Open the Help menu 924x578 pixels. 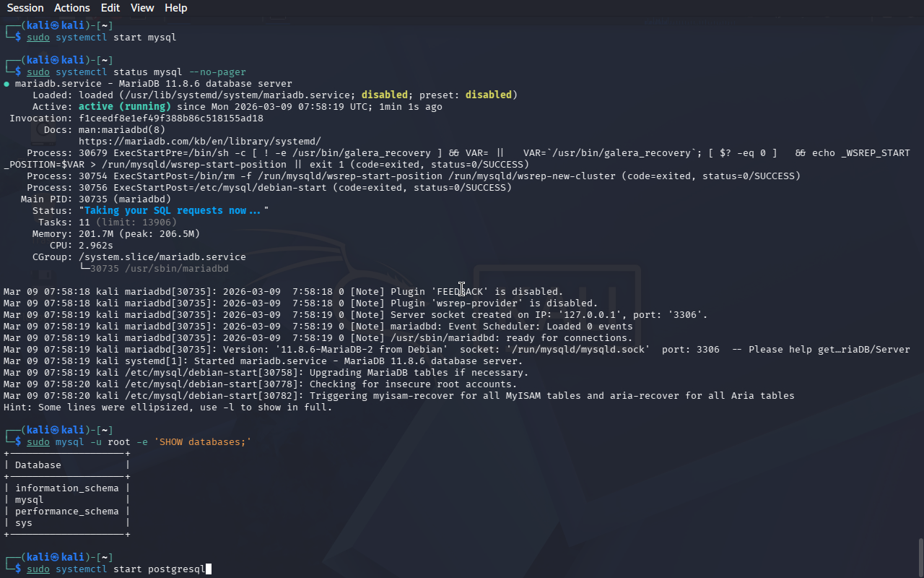click(175, 8)
